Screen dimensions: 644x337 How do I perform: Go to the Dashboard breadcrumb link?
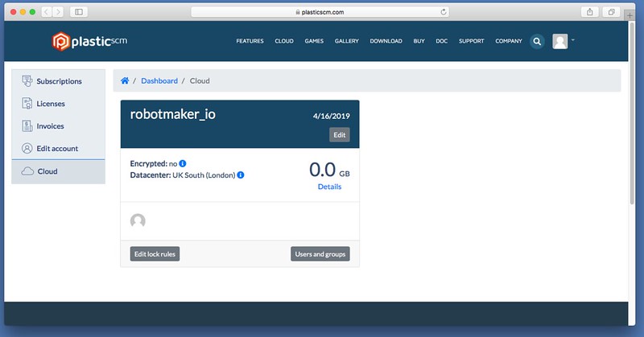point(159,81)
